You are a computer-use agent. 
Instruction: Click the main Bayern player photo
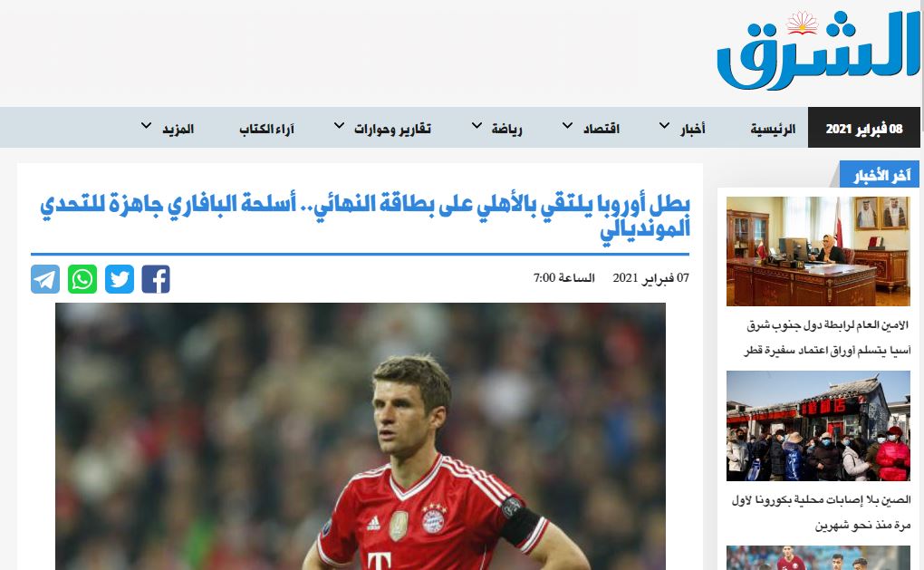click(361, 435)
